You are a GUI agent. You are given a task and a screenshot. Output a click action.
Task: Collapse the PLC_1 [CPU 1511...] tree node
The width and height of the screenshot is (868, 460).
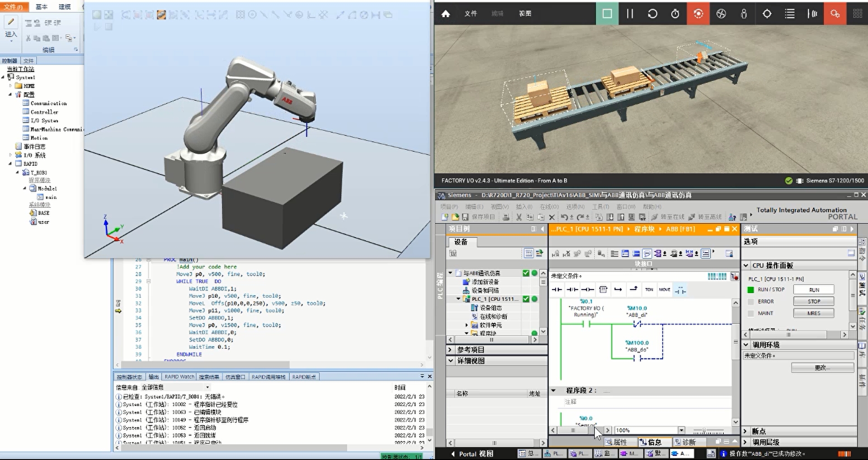coord(458,299)
